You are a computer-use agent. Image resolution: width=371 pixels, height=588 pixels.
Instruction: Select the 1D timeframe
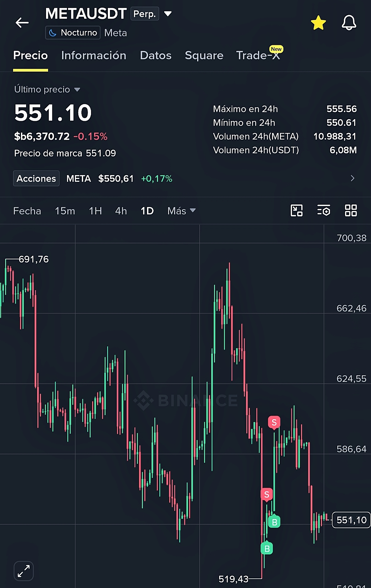pos(147,211)
